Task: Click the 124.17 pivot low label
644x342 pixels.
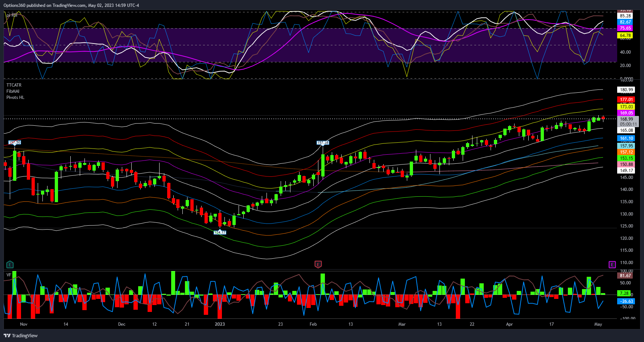Action: (x=220, y=232)
